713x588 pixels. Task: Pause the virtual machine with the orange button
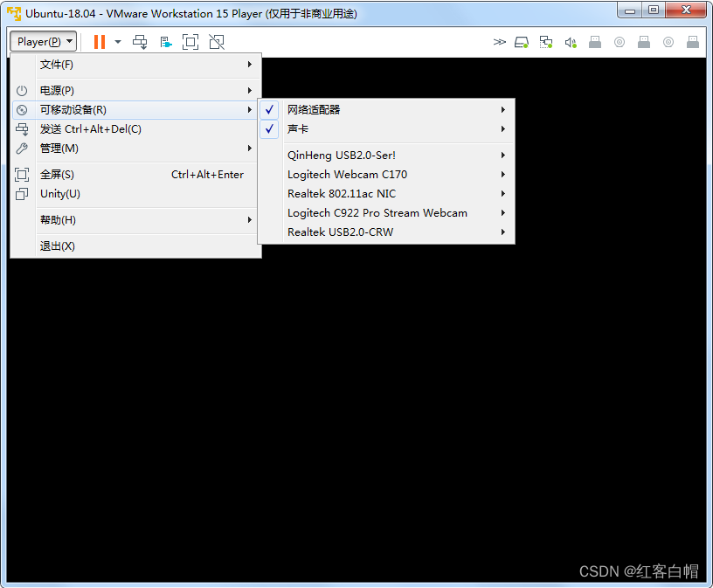pyautogui.click(x=99, y=42)
